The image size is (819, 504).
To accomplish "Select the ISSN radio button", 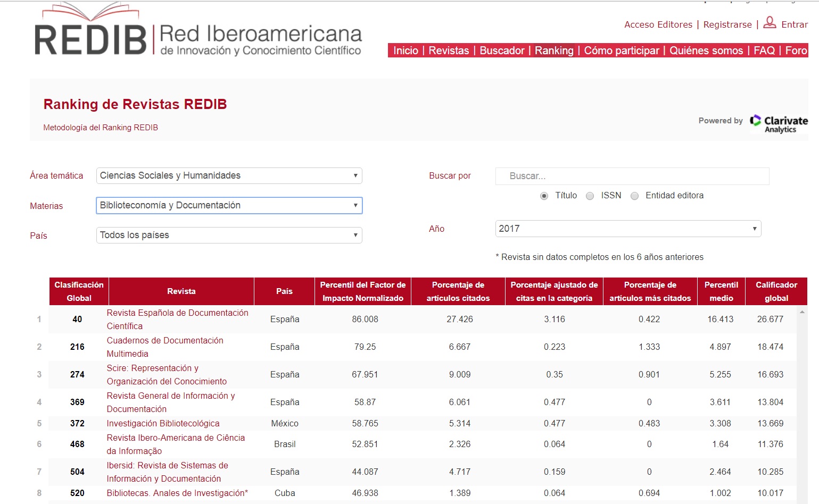I will tap(590, 196).
